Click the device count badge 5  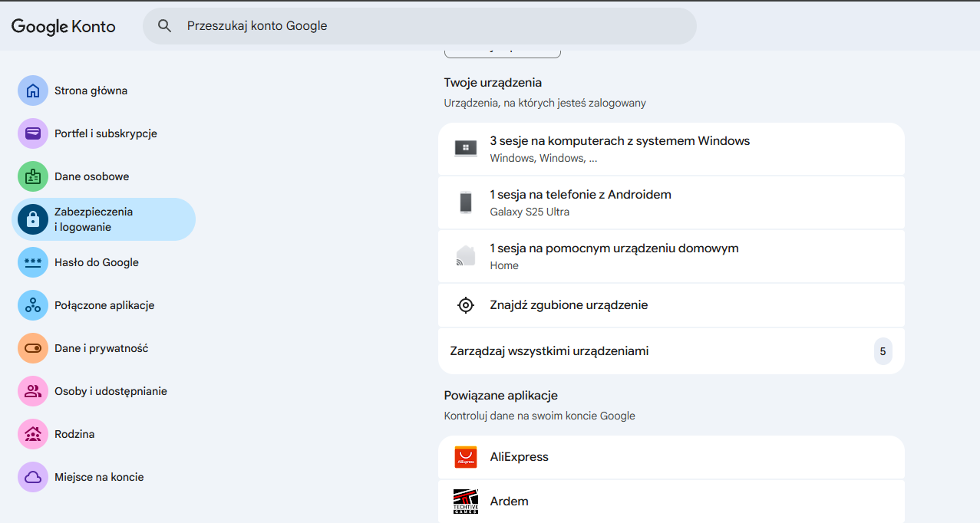coord(883,351)
